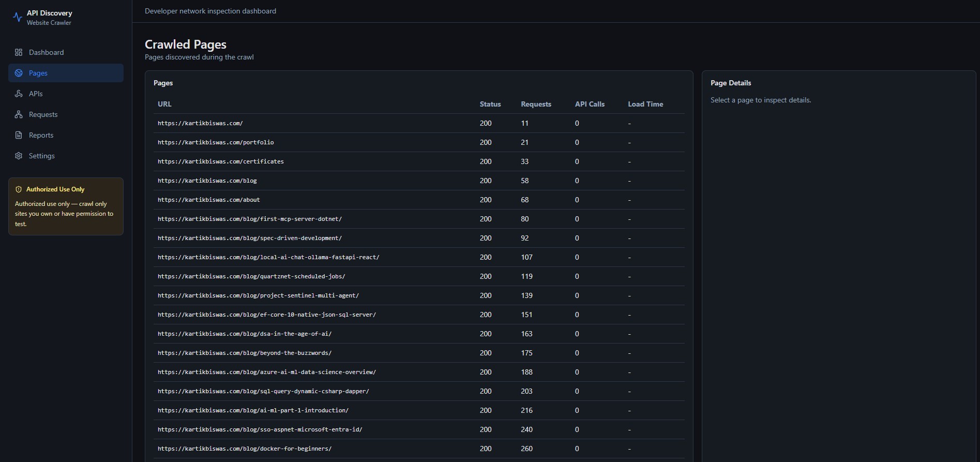Select the Pages menu item
980x462 pixels.
click(x=66, y=73)
